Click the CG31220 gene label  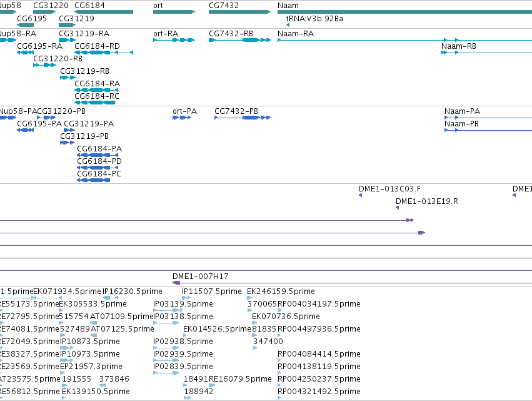coord(51,6)
